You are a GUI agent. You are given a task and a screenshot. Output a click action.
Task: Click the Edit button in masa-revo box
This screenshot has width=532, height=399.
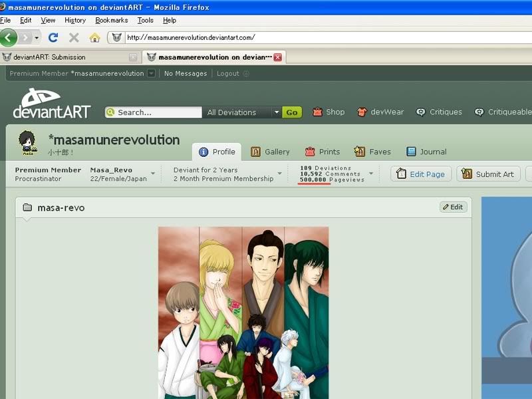454,207
